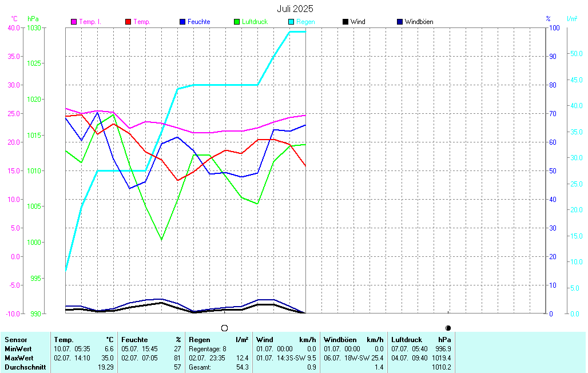
Task: Click the cyan 'l/m²' axis unit label
Action: click(572, 19)
